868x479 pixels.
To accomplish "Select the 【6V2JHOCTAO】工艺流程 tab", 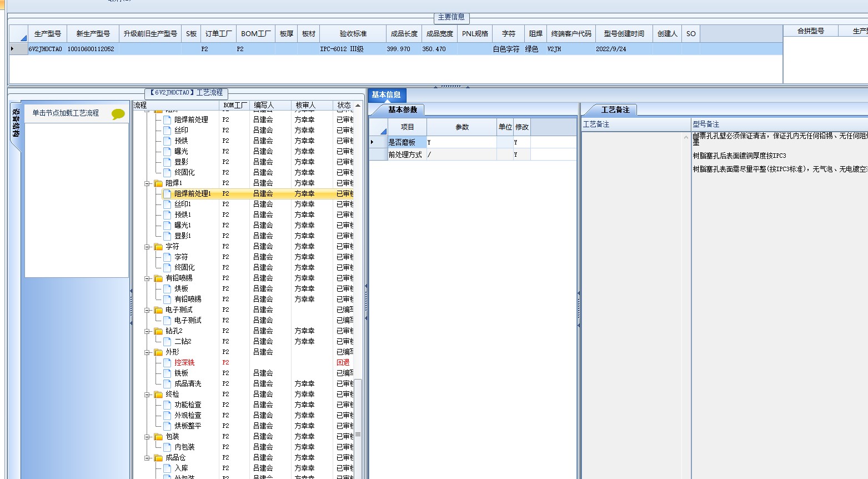I will coord(186,93).
